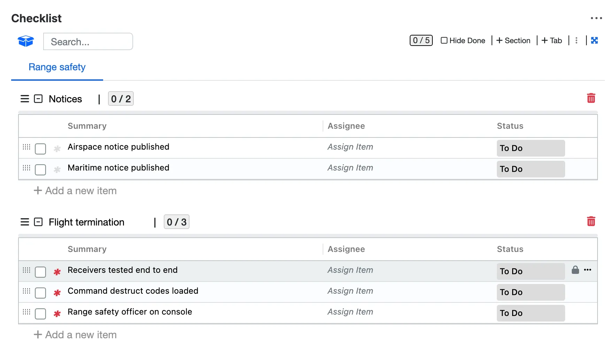Open the more options dots on Receivers tested row
This screenshot has width=616, height=364.
pyautogui.click(x=587, y=270)
